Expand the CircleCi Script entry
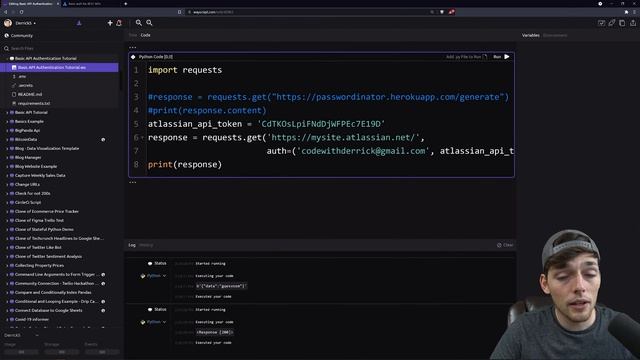This screenshot has height=360, width=640. click(7, 202)
